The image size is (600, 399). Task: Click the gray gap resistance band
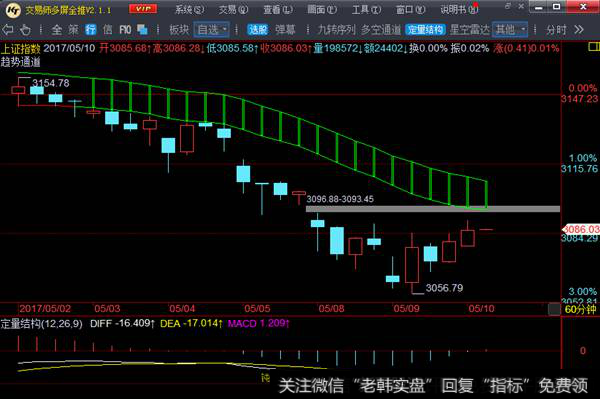coord(433,209)
